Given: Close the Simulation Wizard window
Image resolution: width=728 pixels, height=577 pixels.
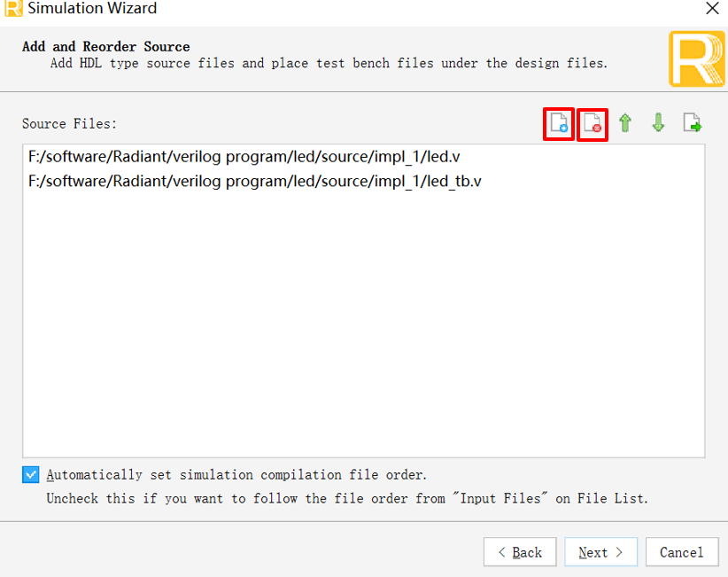Looking at the screenshot, I should point(712,8).
